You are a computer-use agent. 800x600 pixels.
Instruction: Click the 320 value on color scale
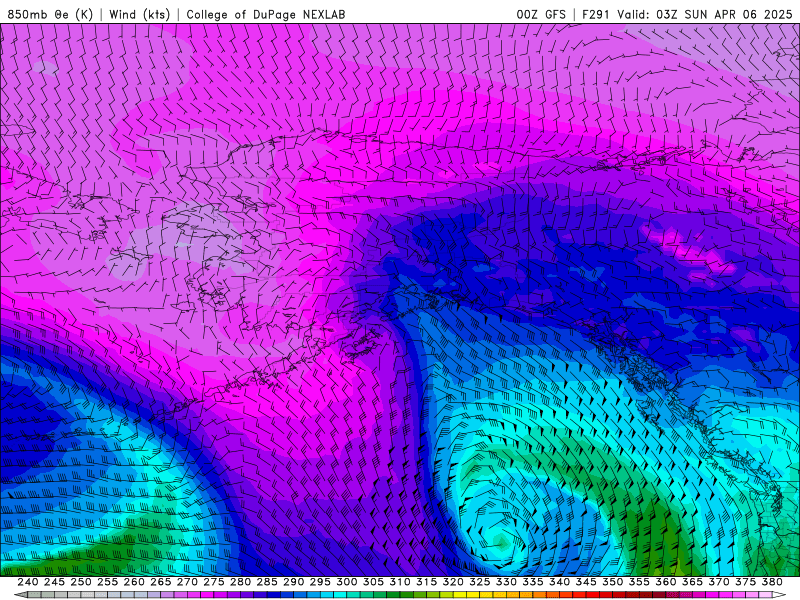[453, 582]
